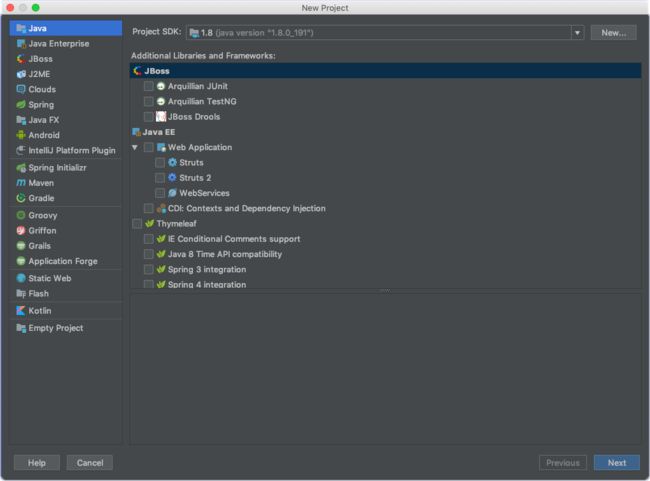Pick the Griffon icon in sidebar
Screen dimensions: 650x481
coord(21,231)
